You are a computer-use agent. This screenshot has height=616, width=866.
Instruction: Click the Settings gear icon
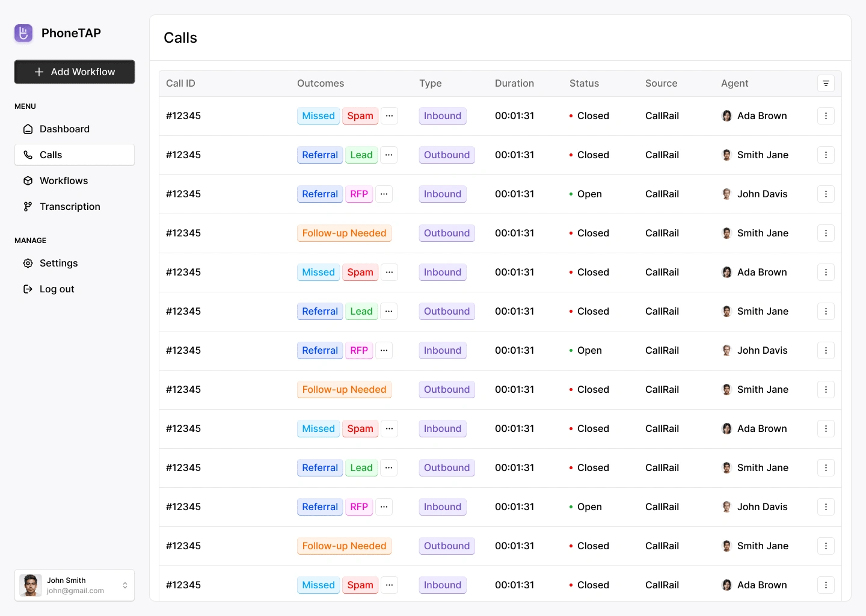(x=28, y=263)
